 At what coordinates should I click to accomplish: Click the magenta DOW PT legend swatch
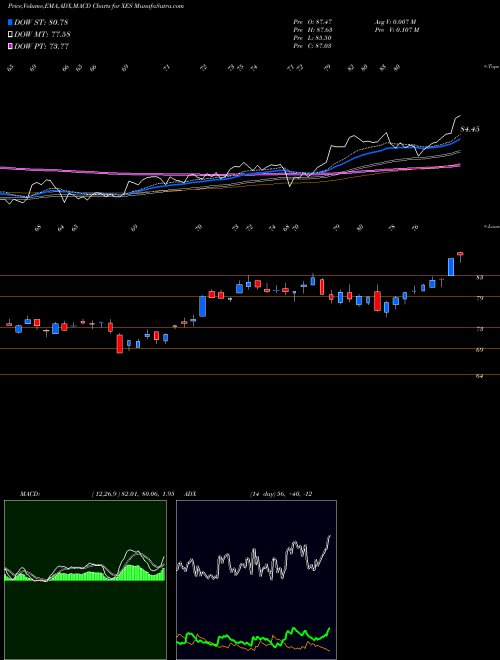[11, 46]
